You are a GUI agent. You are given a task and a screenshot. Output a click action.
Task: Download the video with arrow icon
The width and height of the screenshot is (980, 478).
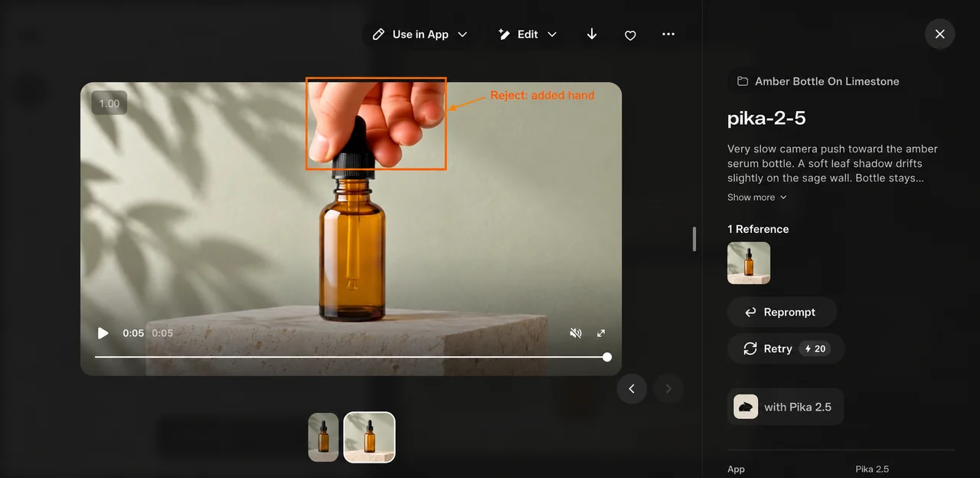tap(592, 34)
